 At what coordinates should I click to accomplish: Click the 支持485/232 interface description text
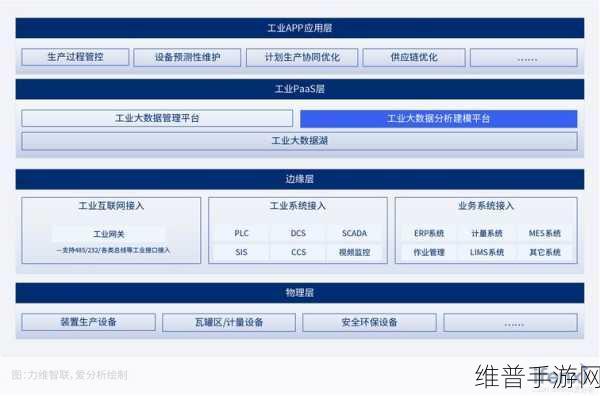click(113, 250)
